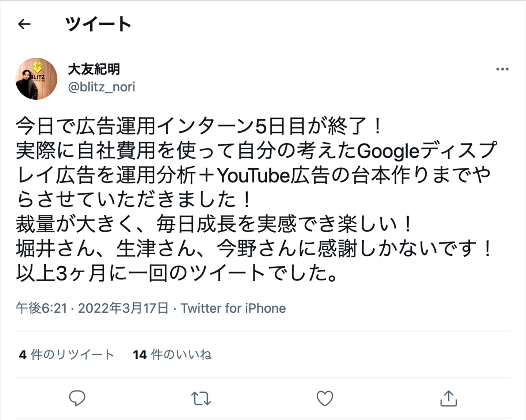526x420 pixels.
Task: Retweet this post using the retweet icon
Action: click(x=201, y=398)
